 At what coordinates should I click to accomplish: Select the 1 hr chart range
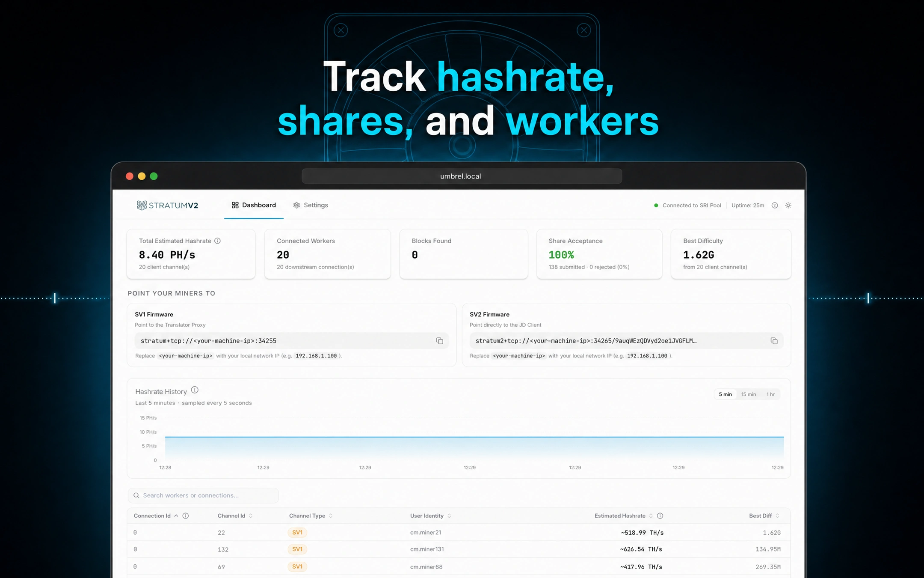[770, 394]
